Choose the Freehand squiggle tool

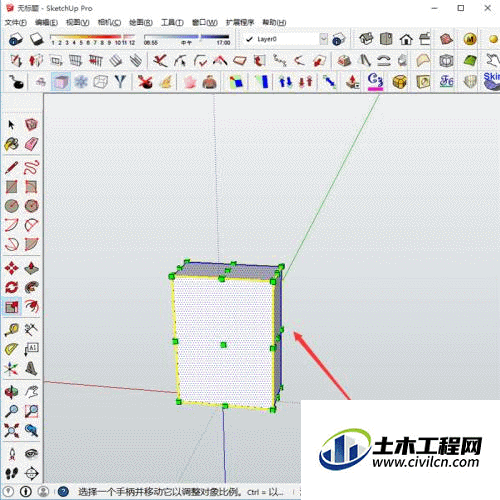(x=31, y=168)
